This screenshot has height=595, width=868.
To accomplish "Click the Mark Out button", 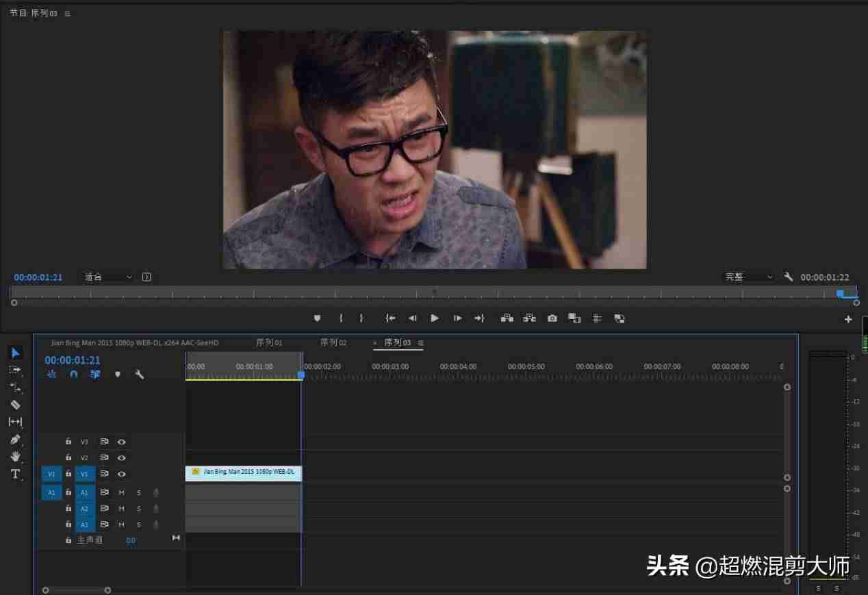I will tap(361, 318).
